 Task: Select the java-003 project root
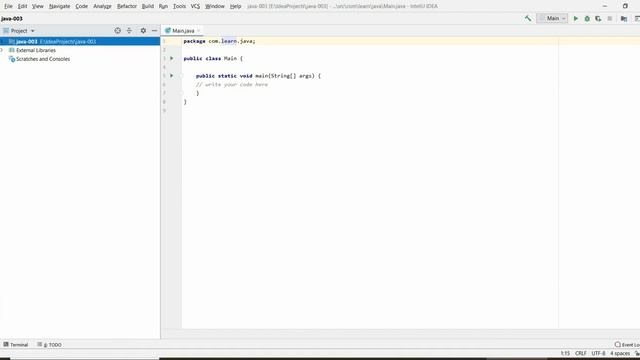[80, 41]
